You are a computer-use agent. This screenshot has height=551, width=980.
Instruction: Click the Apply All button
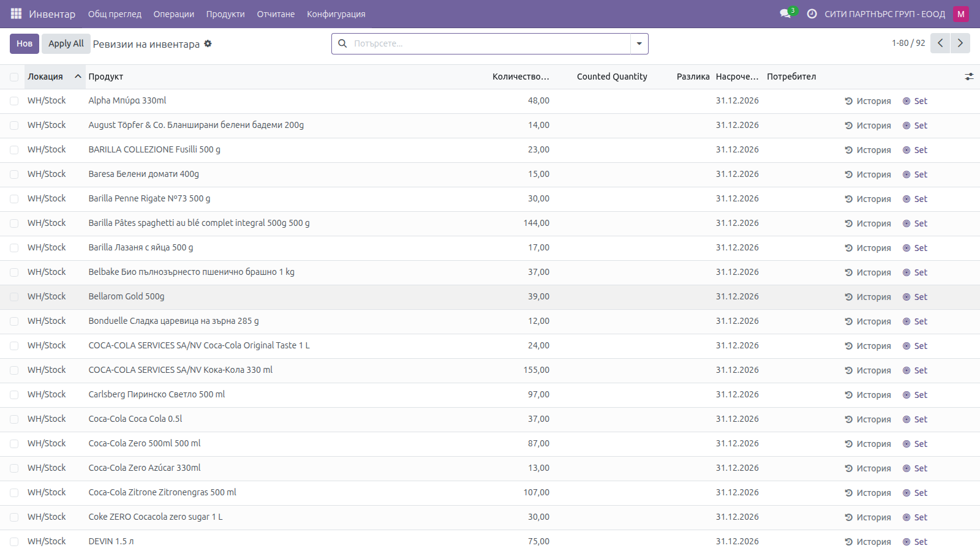(66, 43)
